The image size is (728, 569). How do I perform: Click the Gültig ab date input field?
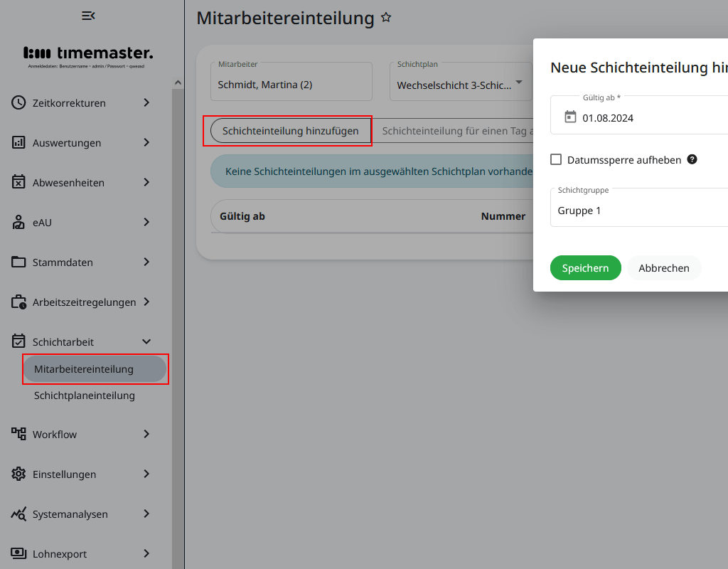coord(619,116)
